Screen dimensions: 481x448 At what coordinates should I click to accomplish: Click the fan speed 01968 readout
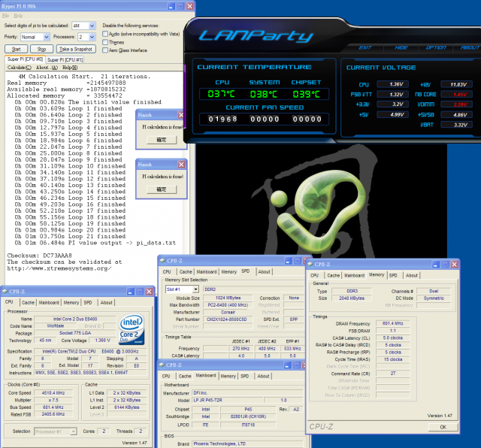[222, 119]
